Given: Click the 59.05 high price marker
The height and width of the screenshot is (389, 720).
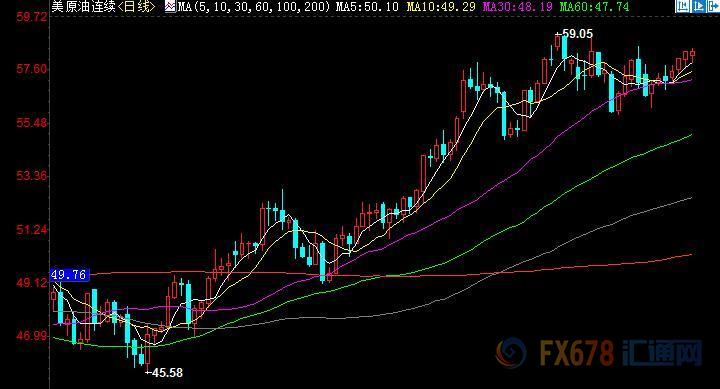Looking at the screenshot, I should [x=574, y=34].
